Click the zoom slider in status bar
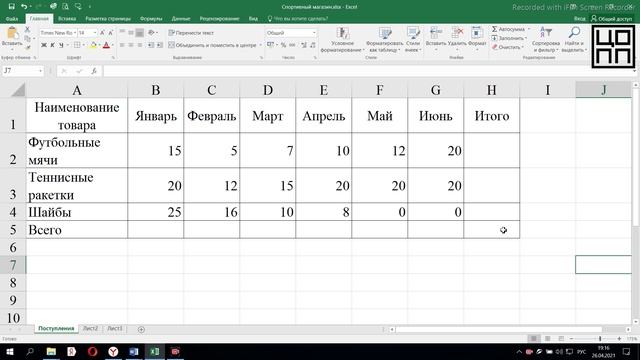Viewport: 640px width, 360px height. click(600, 339)
